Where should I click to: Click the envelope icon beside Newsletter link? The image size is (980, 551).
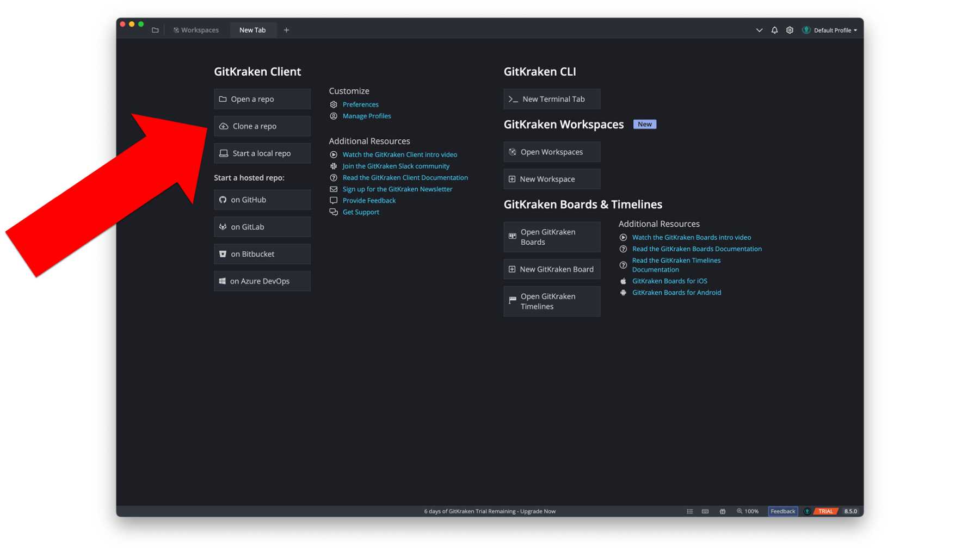click(334, 189)
